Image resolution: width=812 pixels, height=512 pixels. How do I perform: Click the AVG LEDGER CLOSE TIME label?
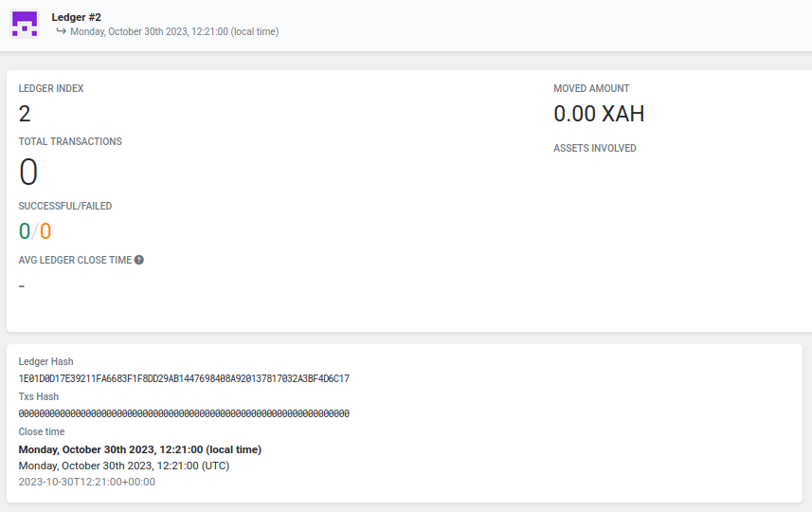click(x=75, y=260)
